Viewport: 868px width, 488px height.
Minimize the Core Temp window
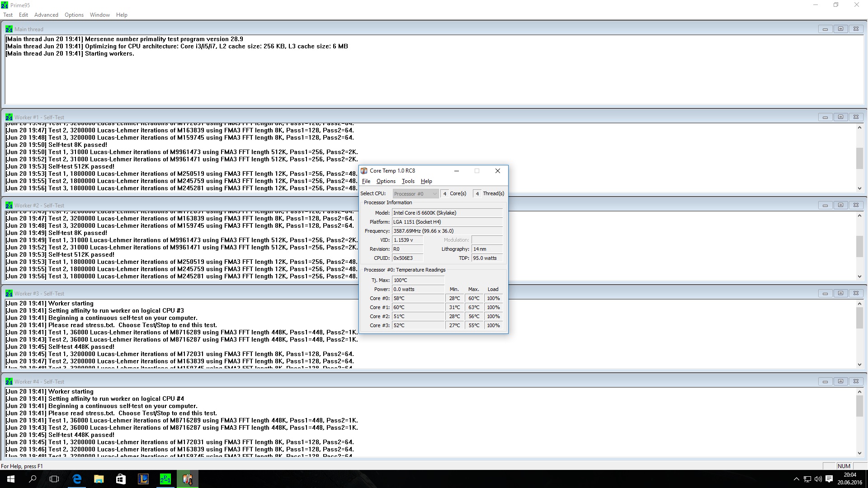click(456, 171)
